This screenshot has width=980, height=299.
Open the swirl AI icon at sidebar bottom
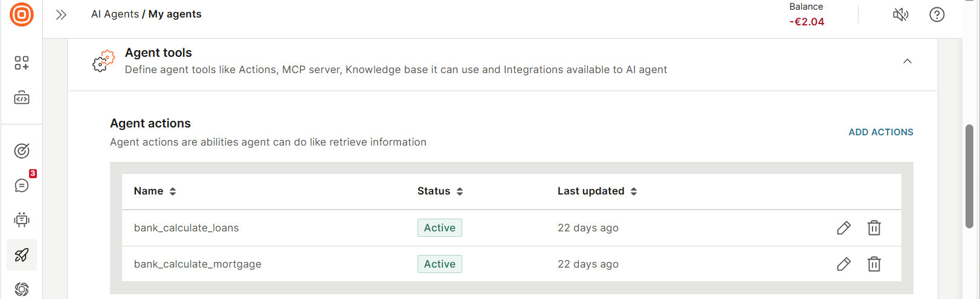[x=22, y=289]
